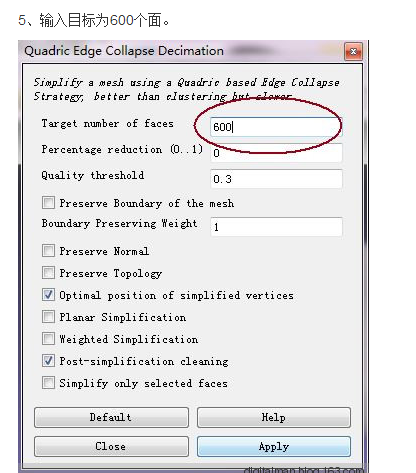Click the Default button
416x473 pixels.
111,417
